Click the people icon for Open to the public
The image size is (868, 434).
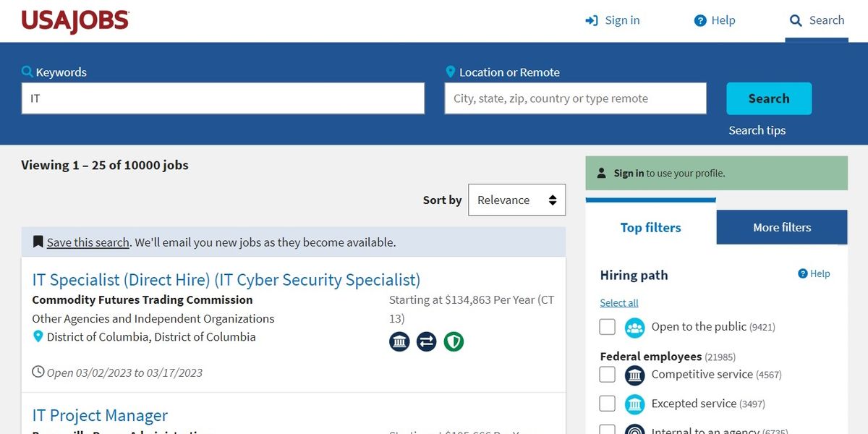pyautogui.click(x=634, y=327)
